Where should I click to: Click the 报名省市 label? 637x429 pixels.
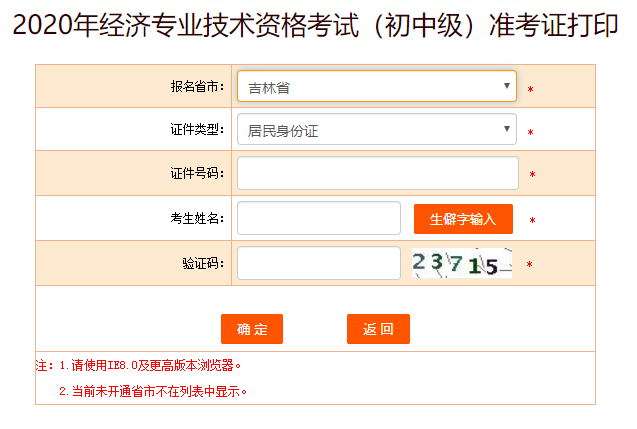[x=197, y=87]
